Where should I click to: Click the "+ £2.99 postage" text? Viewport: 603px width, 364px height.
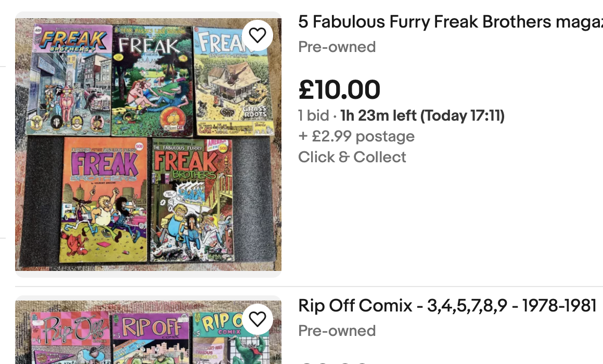[356, 136]
